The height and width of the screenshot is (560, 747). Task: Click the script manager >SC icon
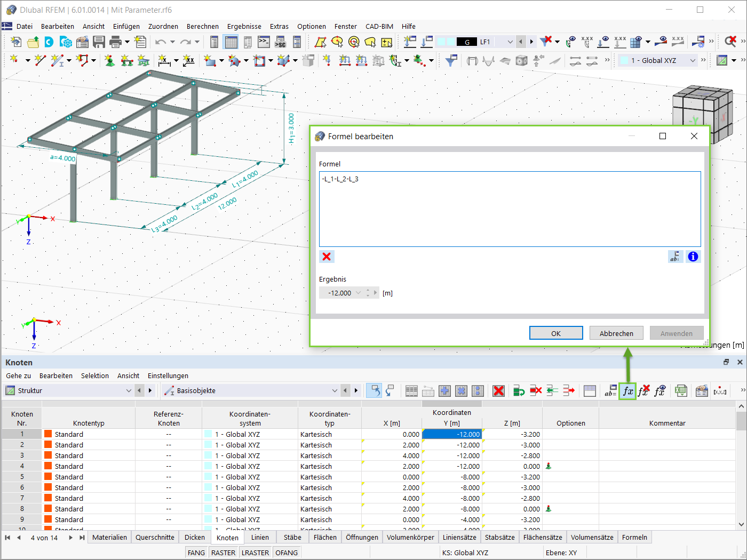[280, 42]
